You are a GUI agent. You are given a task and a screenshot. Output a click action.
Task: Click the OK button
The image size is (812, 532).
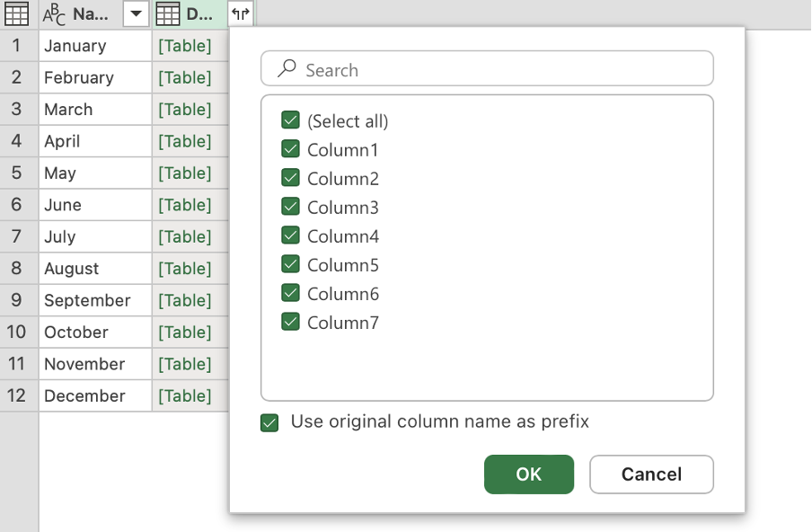[x=528, y=474]
